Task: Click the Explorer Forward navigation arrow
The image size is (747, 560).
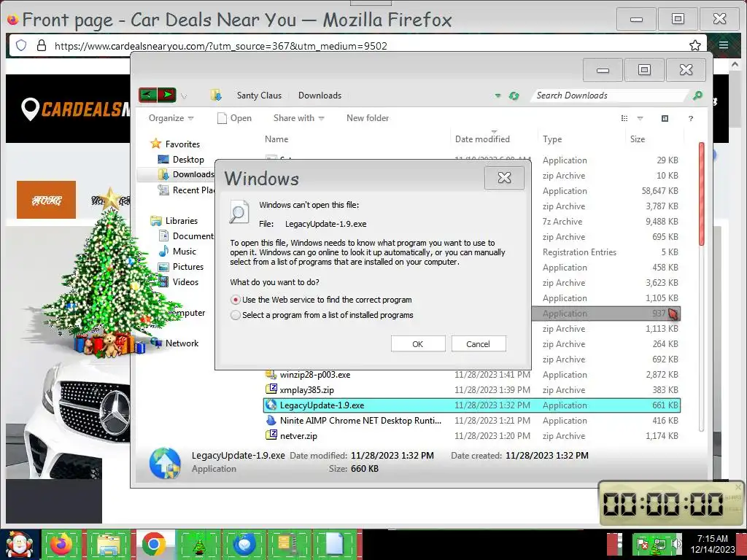Action: coord(167,96)
